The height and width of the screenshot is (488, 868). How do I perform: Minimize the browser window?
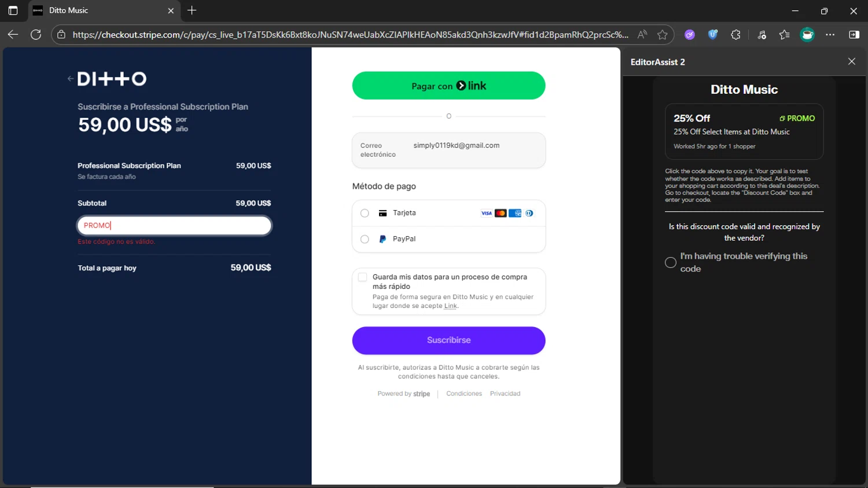(x=795, y=10)
